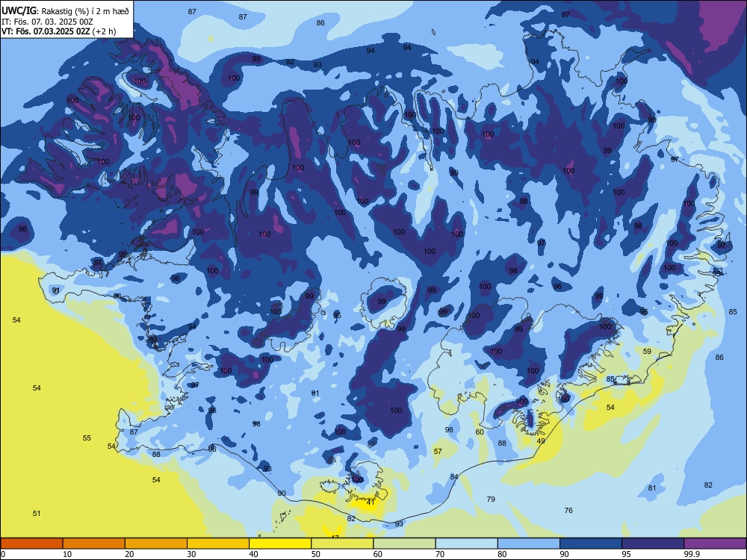Screen dimensions: 747x560
Task: Click the humidity value '49' near the southeast coast
Action: click(541, 441)
